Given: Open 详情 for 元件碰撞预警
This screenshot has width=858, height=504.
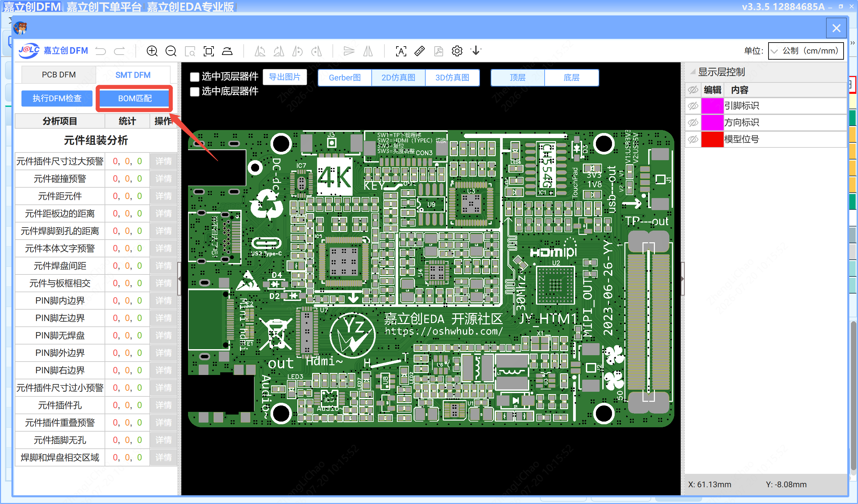Looking at the screenshot, I should point(164,179).
